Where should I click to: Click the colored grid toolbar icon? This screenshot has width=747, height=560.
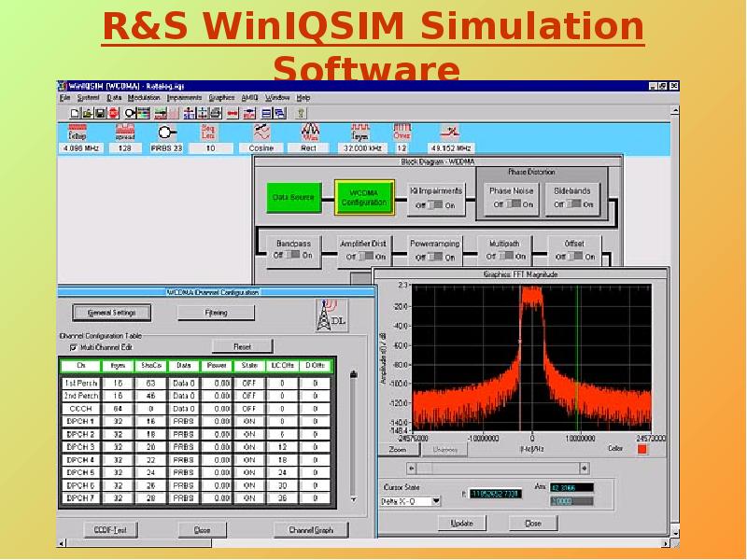point(144,113)
